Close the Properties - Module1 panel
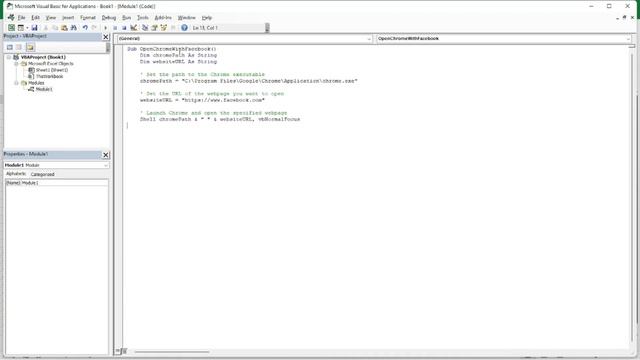The height and width of the screenshot is (360, 640). point(106,155)
